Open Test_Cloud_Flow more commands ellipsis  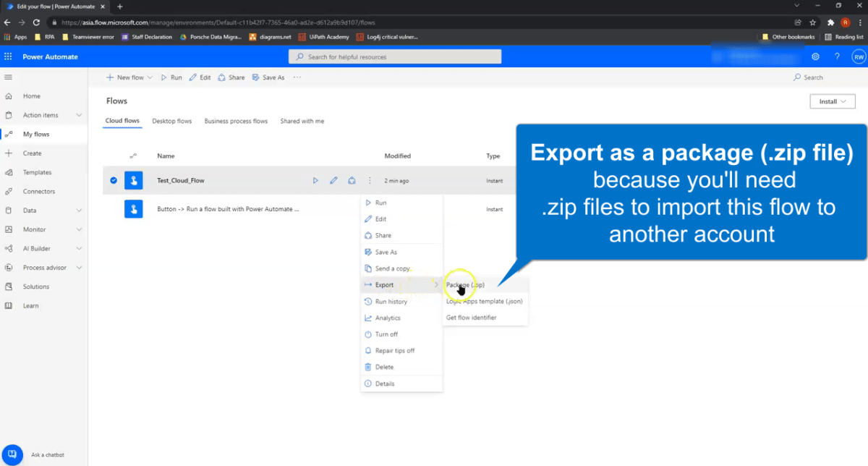(x=370, y=181)
